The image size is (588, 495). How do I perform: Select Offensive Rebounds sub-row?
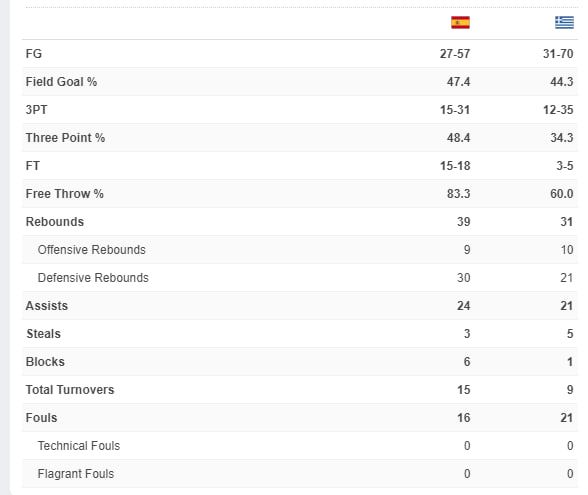point(300,250)
